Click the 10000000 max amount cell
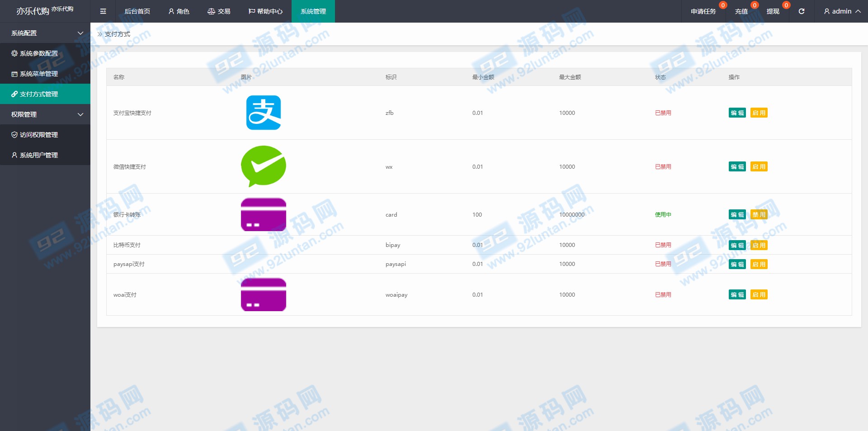The image size is (868, 431). click(x=572, y=214)
